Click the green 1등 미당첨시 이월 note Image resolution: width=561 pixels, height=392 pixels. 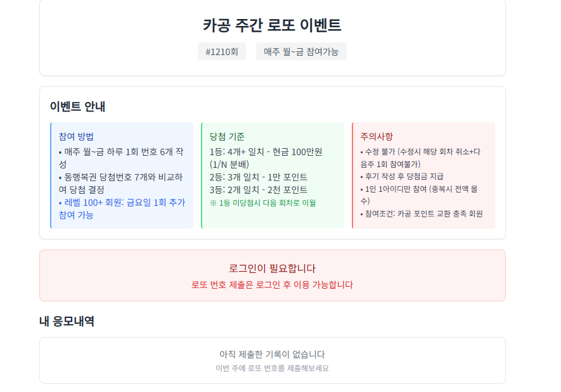pos(262,203)
